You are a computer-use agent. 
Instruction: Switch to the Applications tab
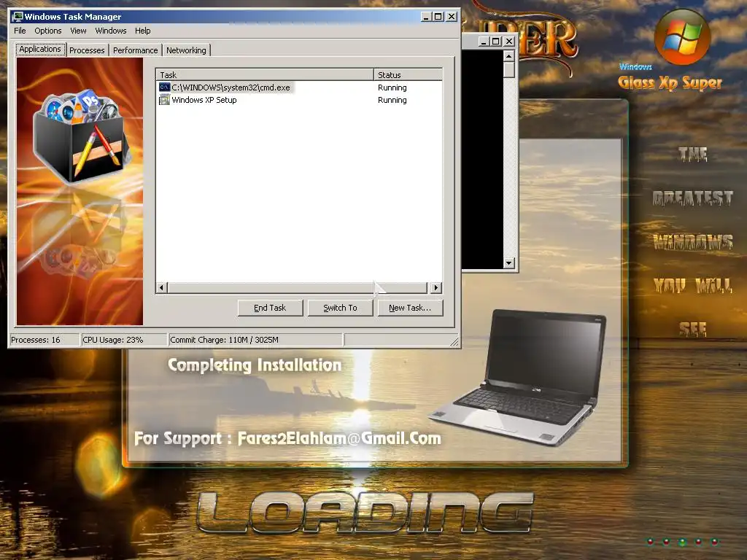pyautogui.click(x=40, y=49)
